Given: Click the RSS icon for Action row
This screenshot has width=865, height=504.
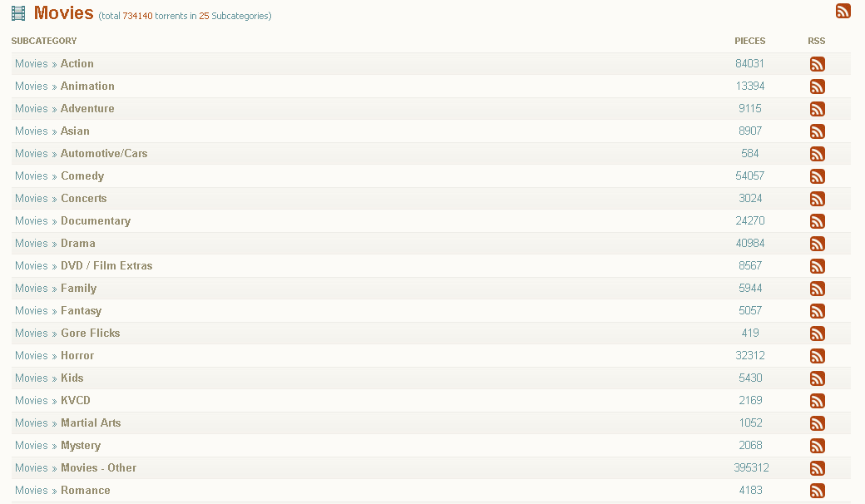Looking at the screenshot, I should point(817,64).
